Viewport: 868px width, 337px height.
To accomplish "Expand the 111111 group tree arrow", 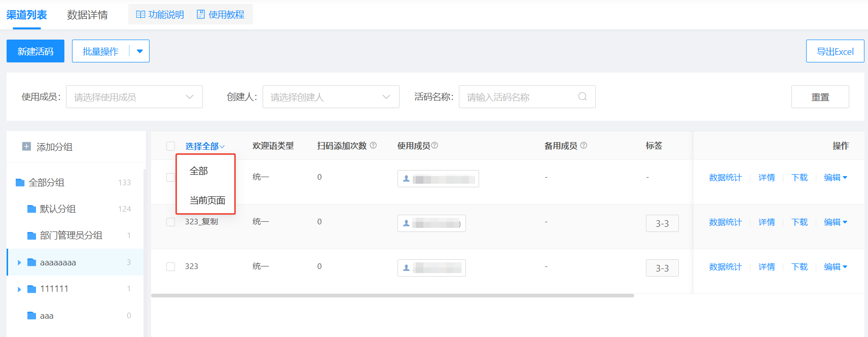I will point(19,289).
